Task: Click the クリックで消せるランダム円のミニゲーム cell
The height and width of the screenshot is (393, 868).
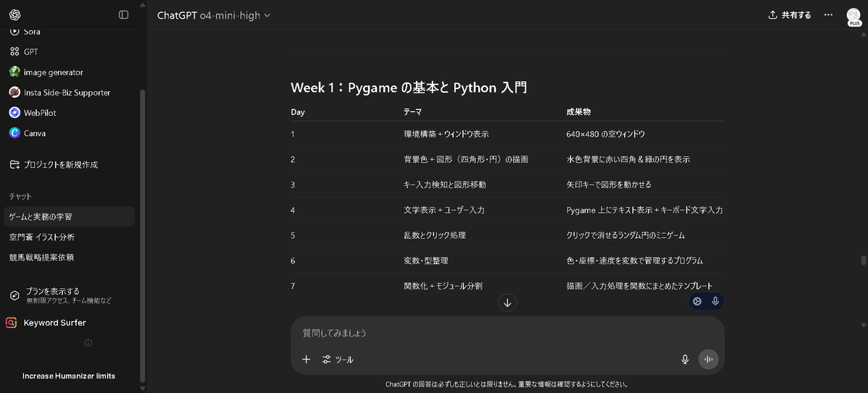Action: click(625, 235)
